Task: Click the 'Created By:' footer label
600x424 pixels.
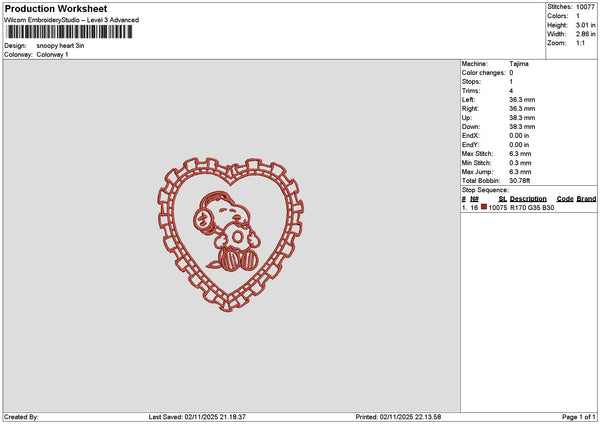Action: pyautogui.click(x=21, y=417)
